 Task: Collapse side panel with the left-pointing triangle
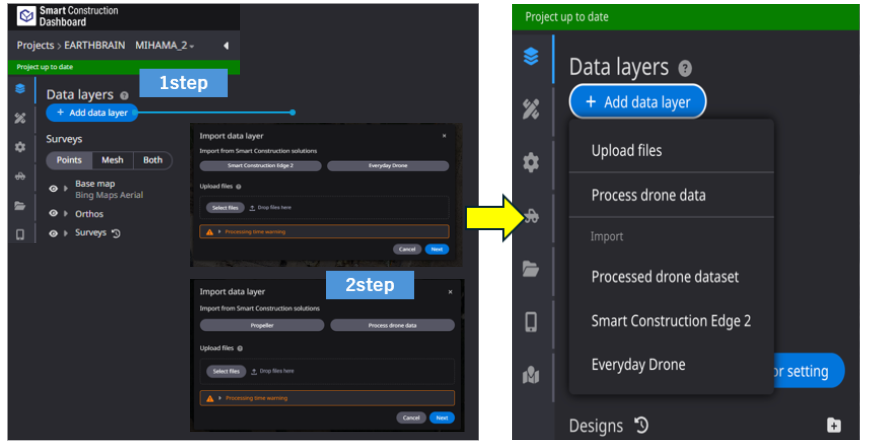[226, 45]
